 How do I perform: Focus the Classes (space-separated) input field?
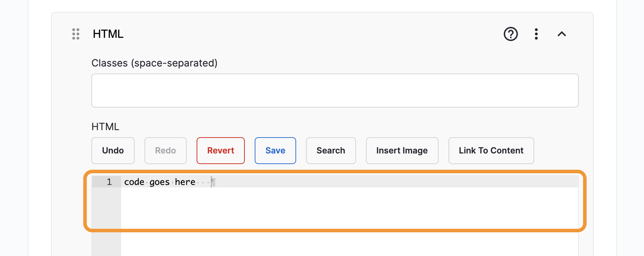pyautogui.click(x=335, y=91)
